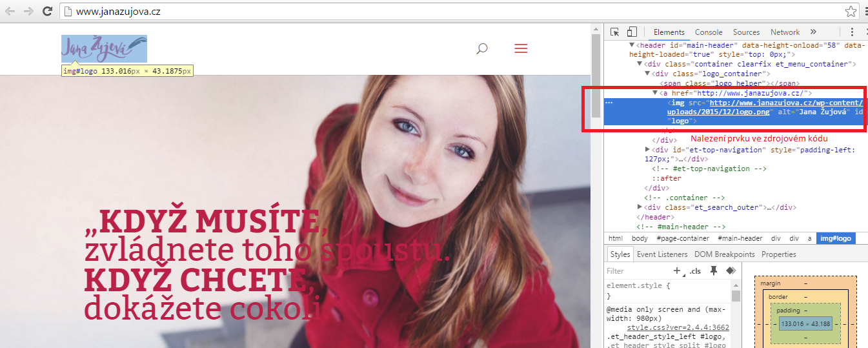Click the .et_header_style_left #logo selector
The width and height of the screenshot is (868, 348).
[665, 337]
